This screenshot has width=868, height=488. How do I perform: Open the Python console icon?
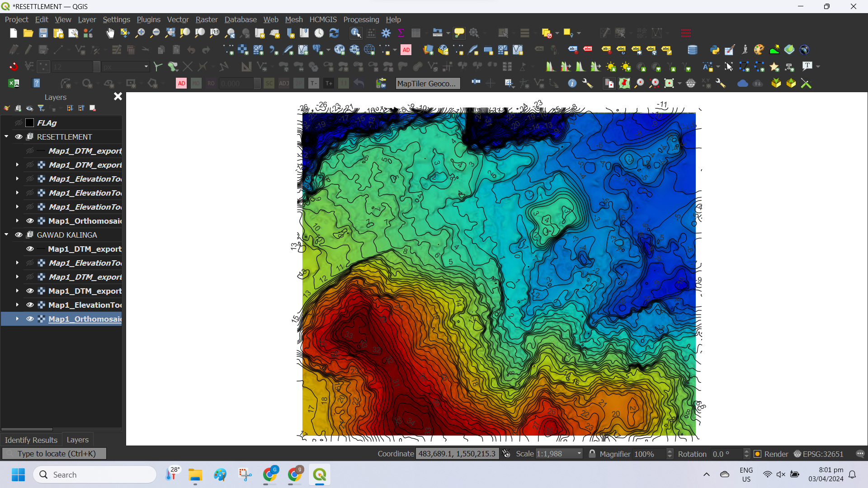(x=714, y=50)
